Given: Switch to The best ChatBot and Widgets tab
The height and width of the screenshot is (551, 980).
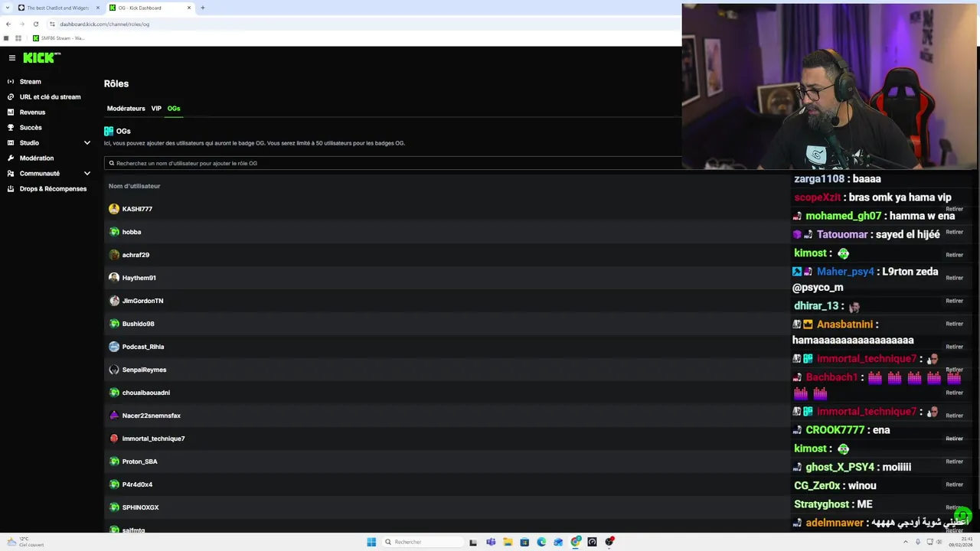Looking at the screenshot, I should pyautogui.click(x=57, y=8).
